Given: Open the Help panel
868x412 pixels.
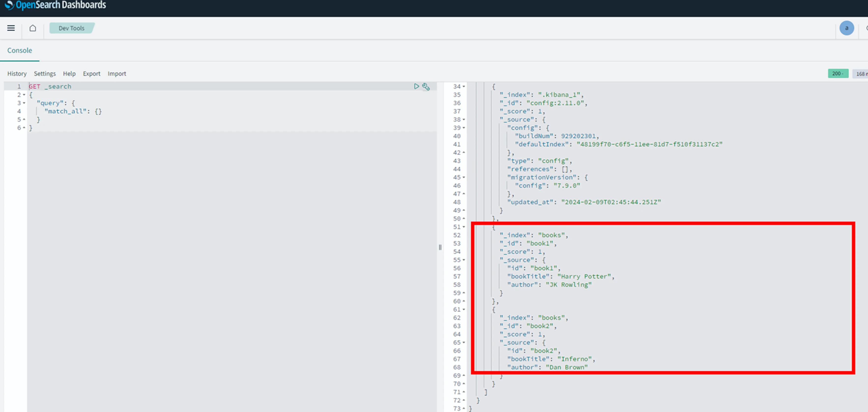Looking at the screenshot, I should tap(69, 73).
